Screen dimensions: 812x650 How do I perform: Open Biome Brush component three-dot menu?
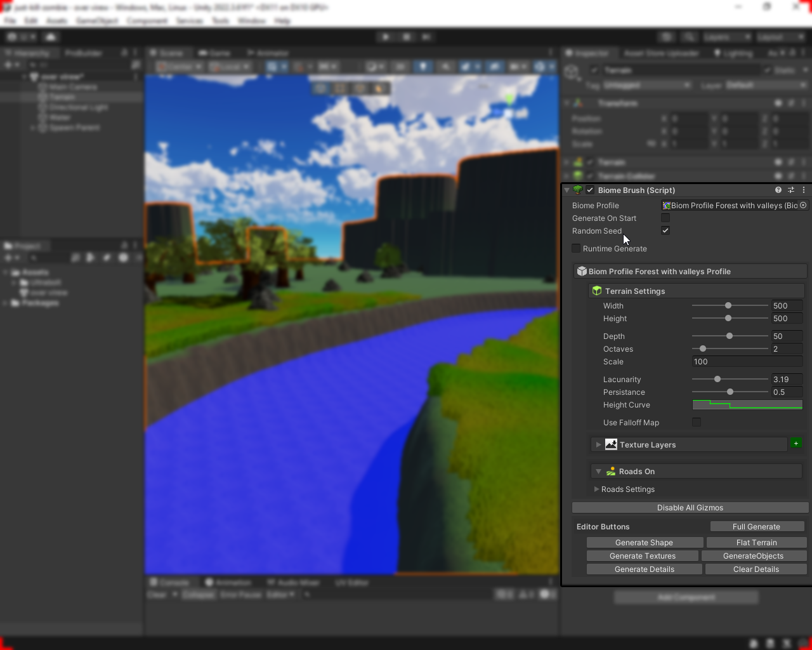point(804,190)
